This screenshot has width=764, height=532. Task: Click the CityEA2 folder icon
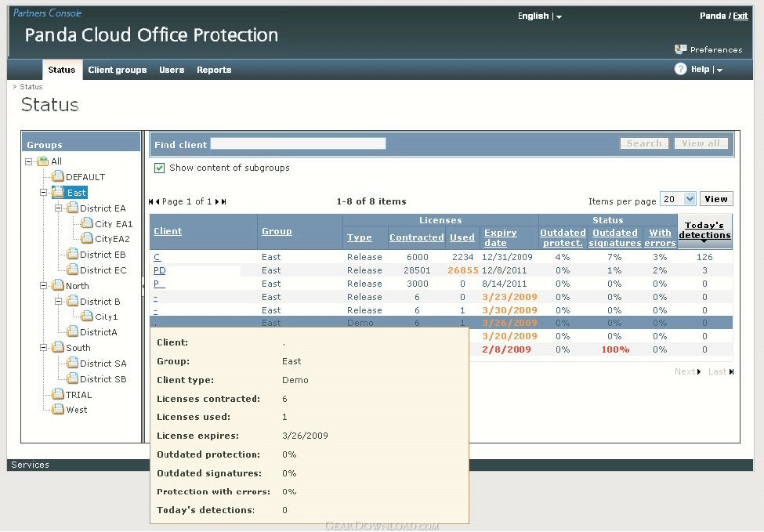coord(87,238)
